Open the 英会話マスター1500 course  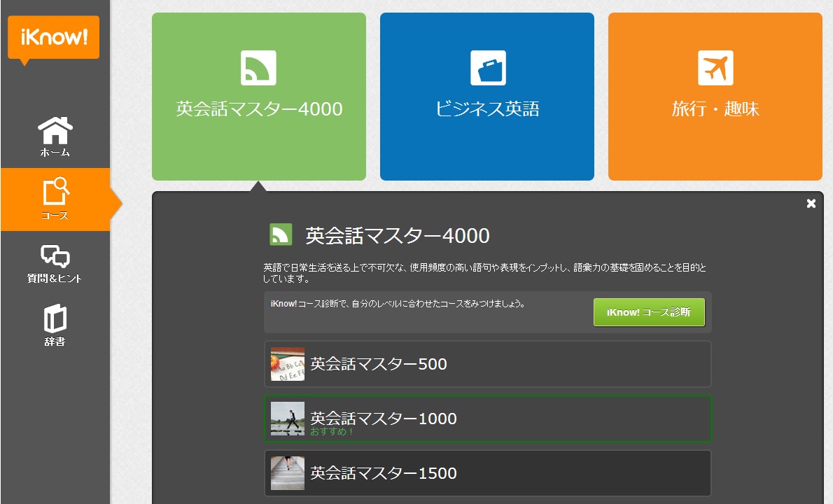click(x=488, y=473)
